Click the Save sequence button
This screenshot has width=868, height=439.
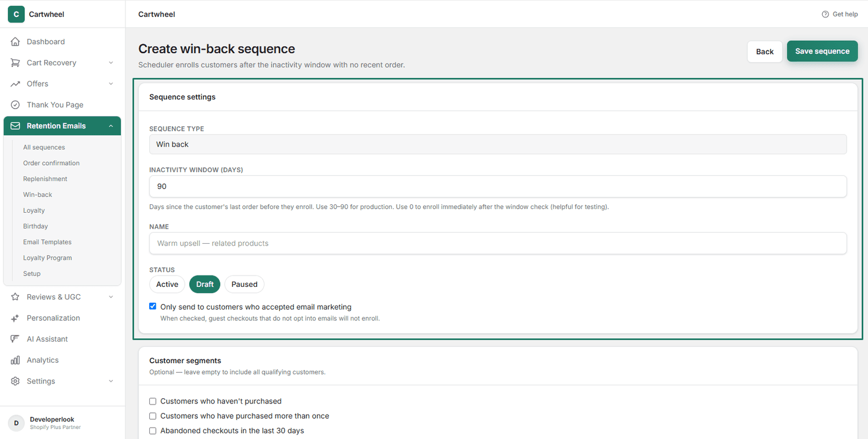pyautogui.click(x=822, y=51)
